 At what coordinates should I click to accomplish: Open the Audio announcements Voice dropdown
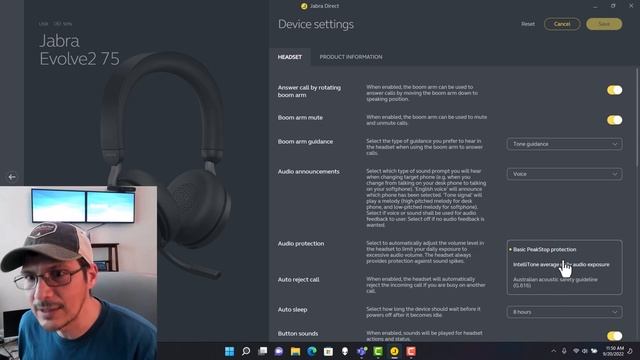click(x=564, y=174)
